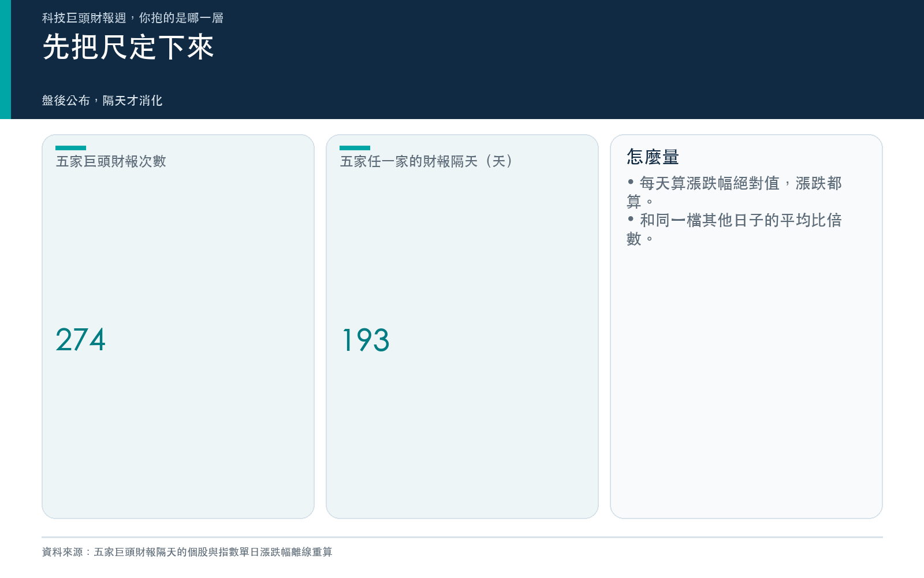
Task: Select the card label 五家巨頭財報次數
Action: point(111,161)
